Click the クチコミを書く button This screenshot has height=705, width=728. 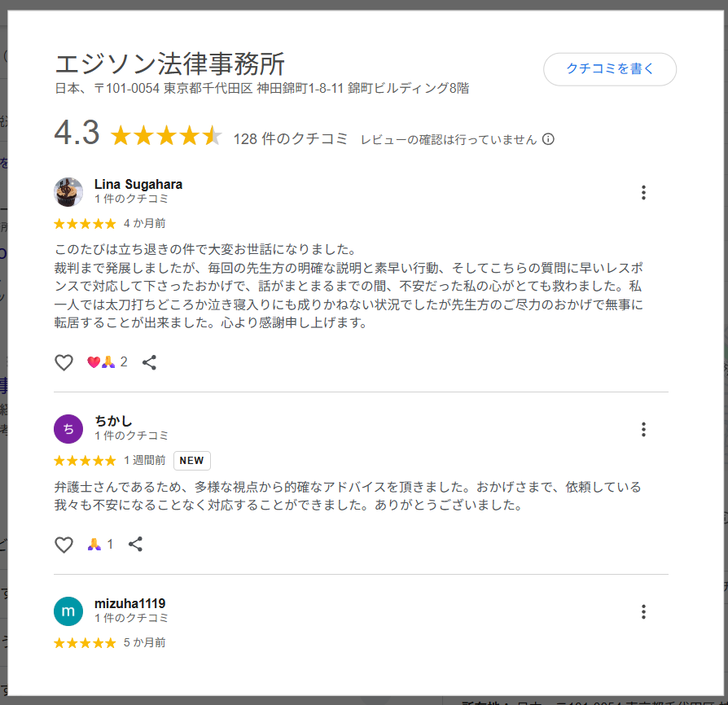coord(609,70)
